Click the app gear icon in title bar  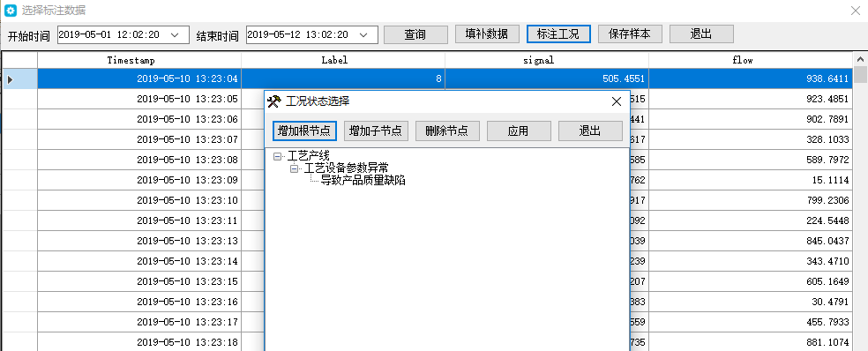coord(10,10)
